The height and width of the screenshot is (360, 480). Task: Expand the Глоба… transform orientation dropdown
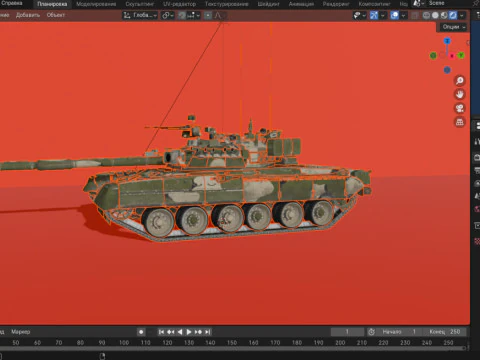click(x=140, y=15)
